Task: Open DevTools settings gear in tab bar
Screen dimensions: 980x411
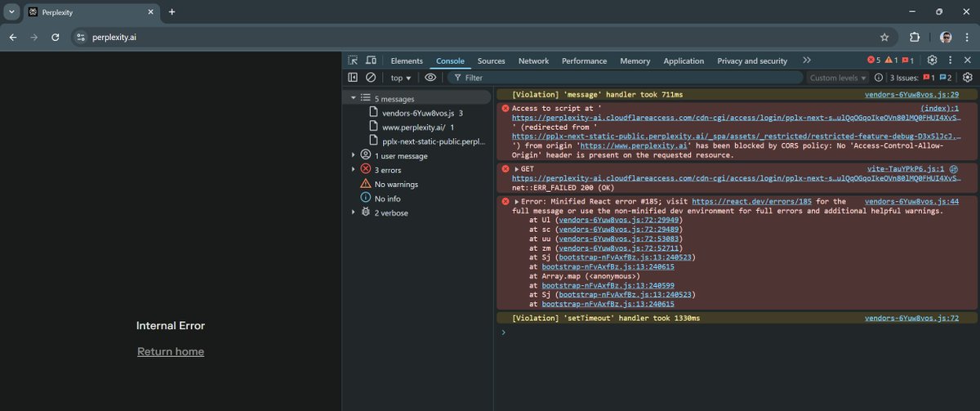Action: coord(932,60)
